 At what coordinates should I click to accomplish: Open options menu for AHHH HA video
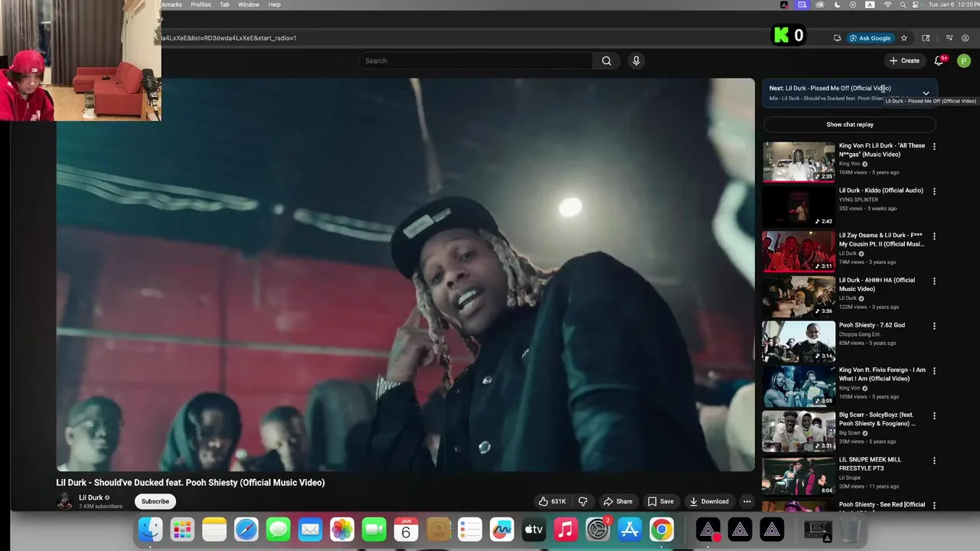[934, 281]
